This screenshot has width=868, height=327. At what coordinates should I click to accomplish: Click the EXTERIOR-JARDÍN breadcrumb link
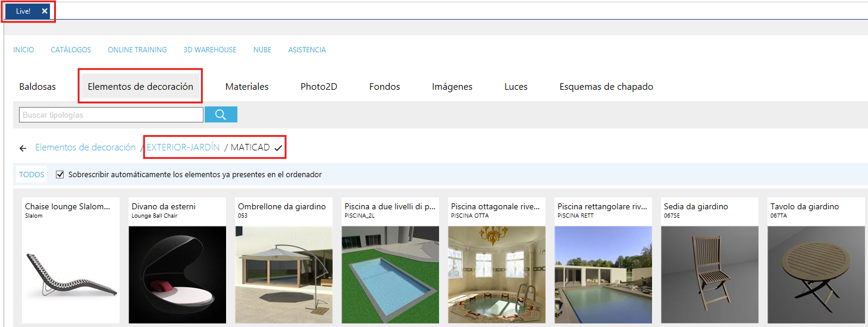click(183, 147)
